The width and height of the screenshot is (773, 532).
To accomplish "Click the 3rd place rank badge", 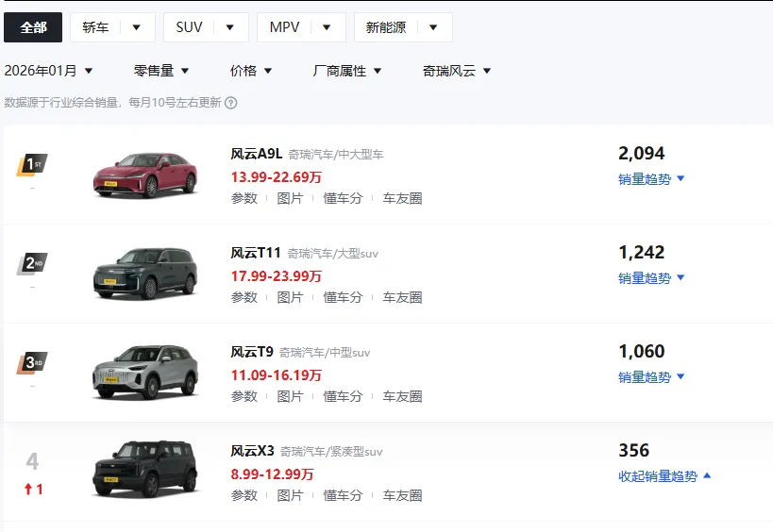I will pyautogui.click(x=32, y=363).
